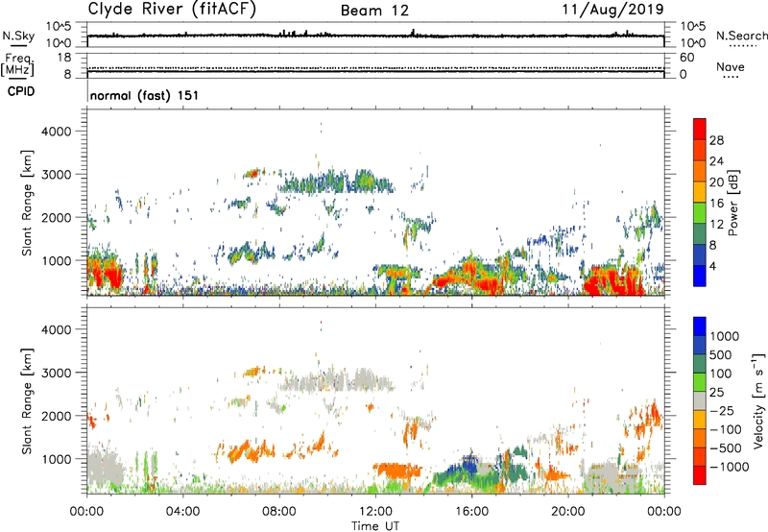Click the 'Clyde River (fitACF)' plot title
The width and height of the screenshot is (768, 532).
pos(172,10)
